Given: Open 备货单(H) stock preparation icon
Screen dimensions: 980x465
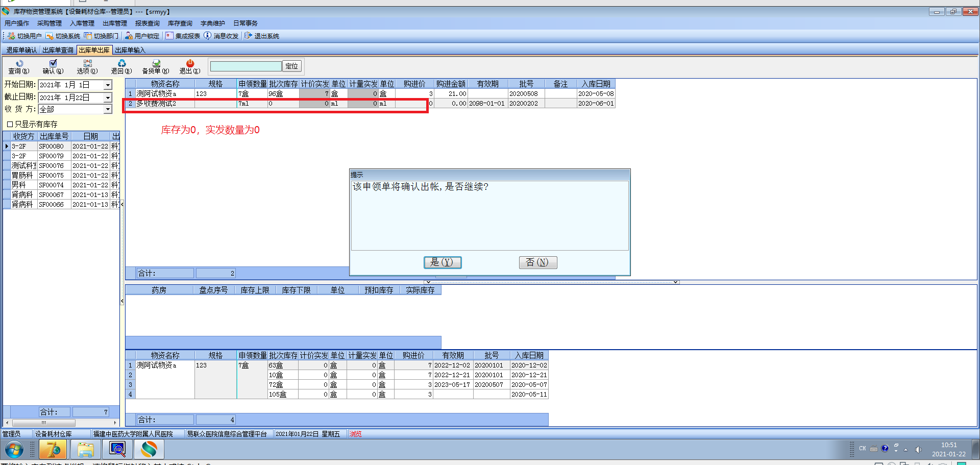Looking at the screenshot, I should click(x=156, y=63).
